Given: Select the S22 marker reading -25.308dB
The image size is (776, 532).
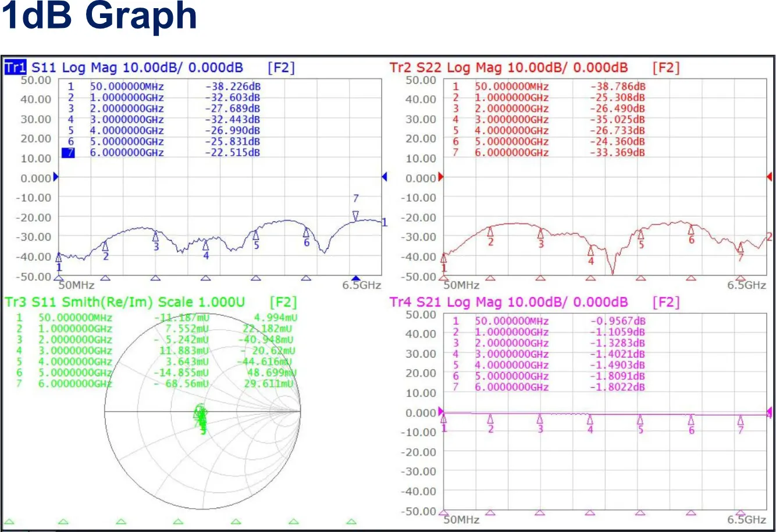Looking at the screenshot, I should [x=617, y=98].
